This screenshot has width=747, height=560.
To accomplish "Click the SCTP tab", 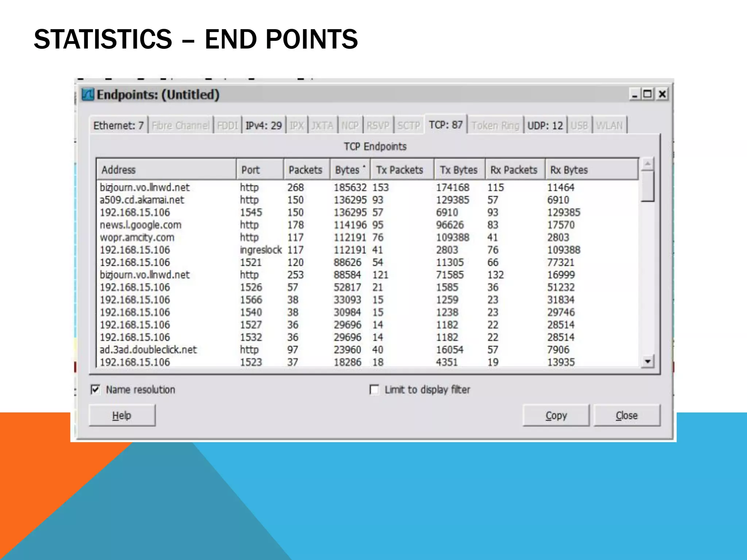I will (409, 125).
